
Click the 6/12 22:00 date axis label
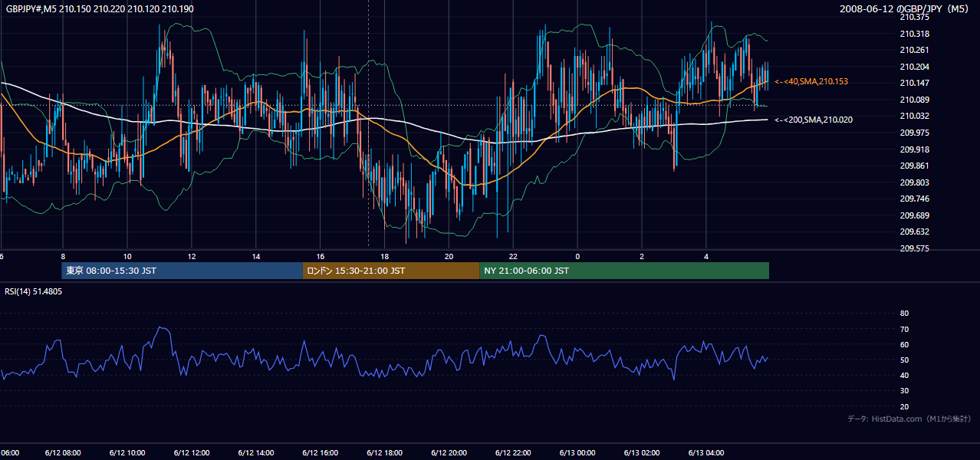coord(514,452)
